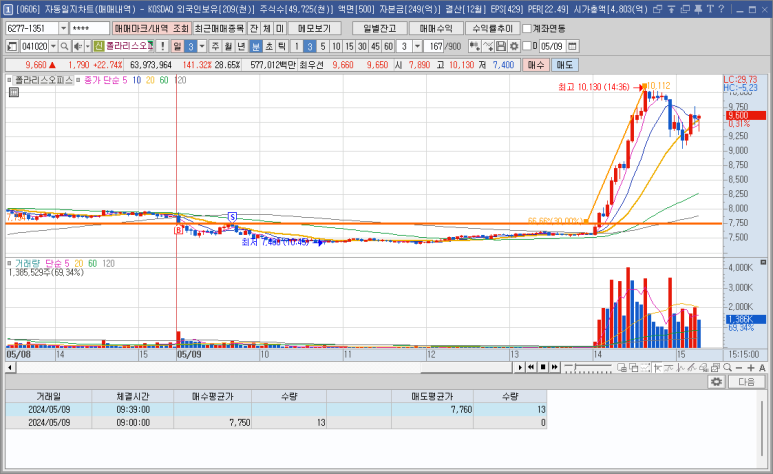Click the S sell marker on the chart
Image resolution: width=773 pixels, height=474 pixels.
click(x=232, y=217)
